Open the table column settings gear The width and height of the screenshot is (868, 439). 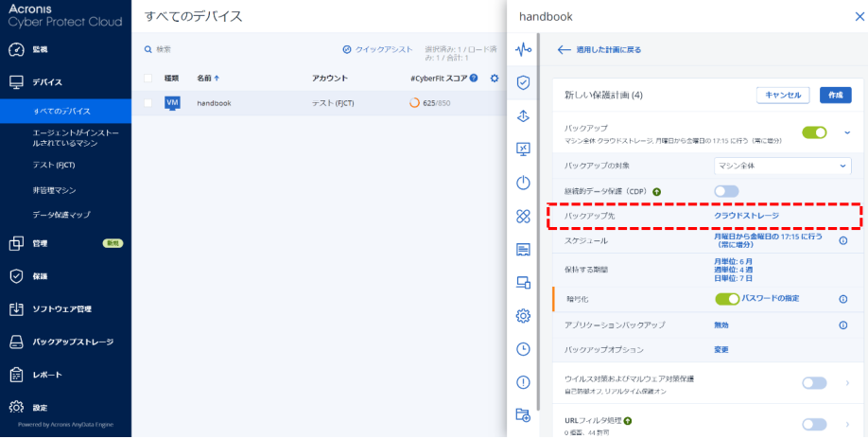click(x=494, y=78)
